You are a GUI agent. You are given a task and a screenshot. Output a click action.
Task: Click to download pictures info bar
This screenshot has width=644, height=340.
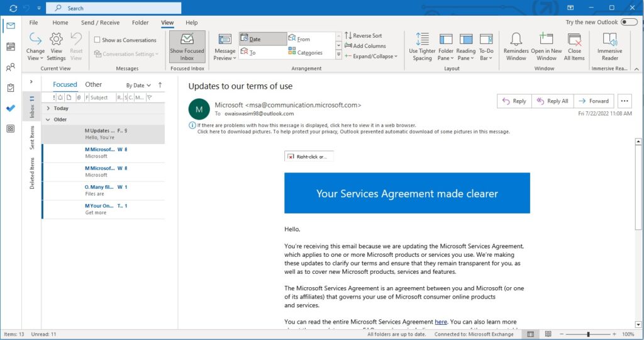pos(353,132)
